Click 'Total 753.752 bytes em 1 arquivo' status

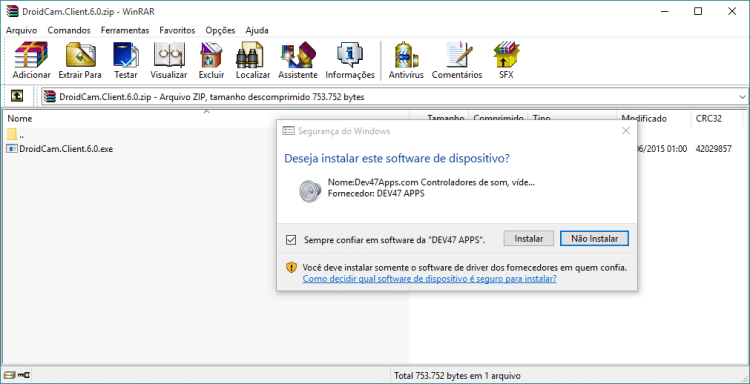[x=457, y=376]
